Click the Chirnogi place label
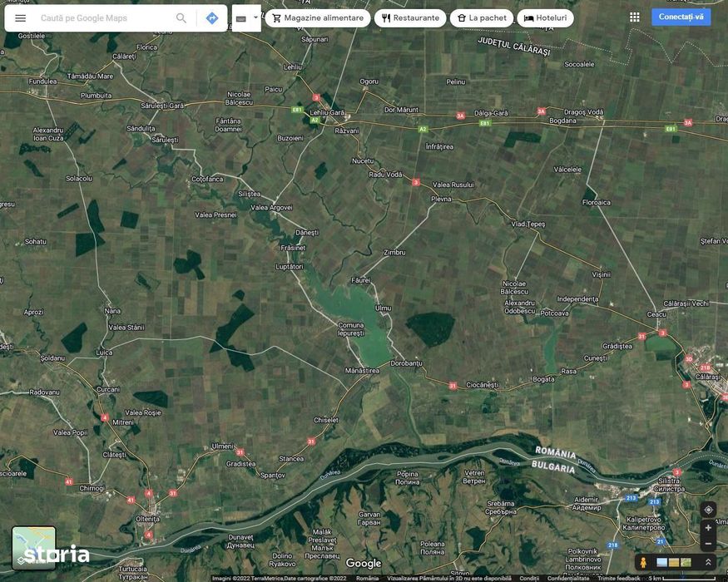The width and height of the screenshot is (728, 582). click(92, 488)
